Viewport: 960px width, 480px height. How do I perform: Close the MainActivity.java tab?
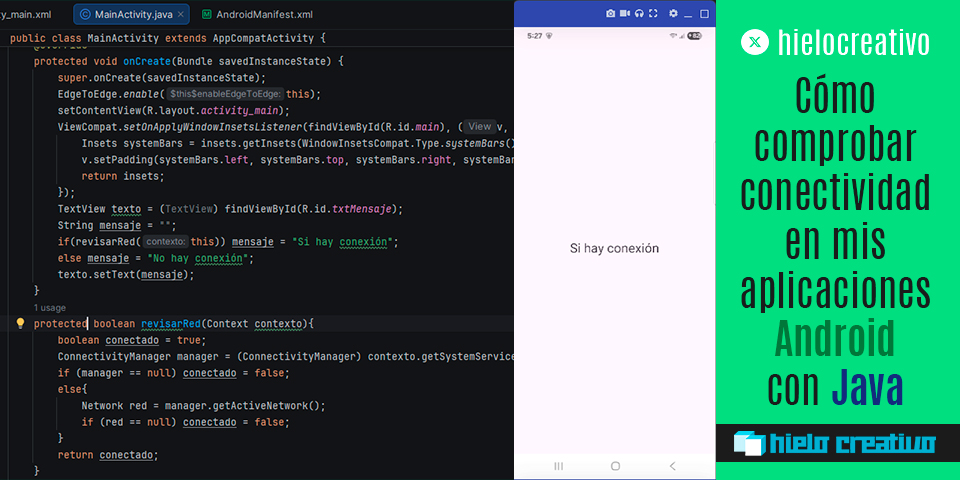(x=181, y=14)
